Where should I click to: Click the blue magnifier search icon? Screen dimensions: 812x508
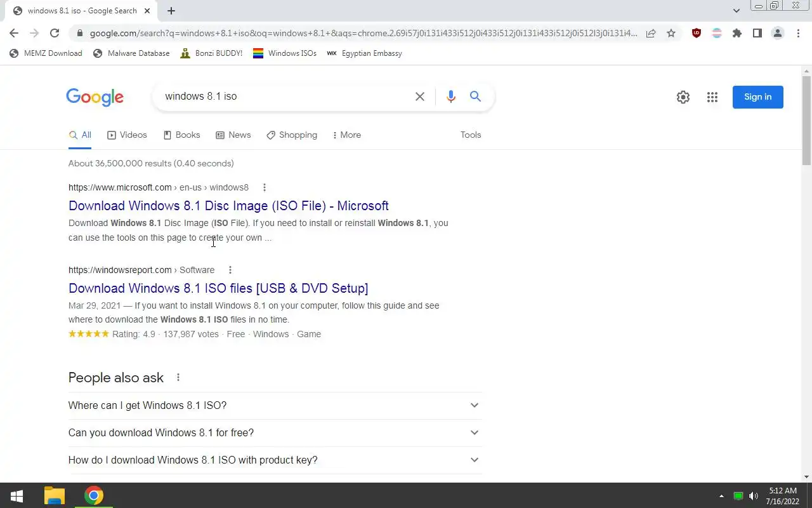click(x=475, y=97)
